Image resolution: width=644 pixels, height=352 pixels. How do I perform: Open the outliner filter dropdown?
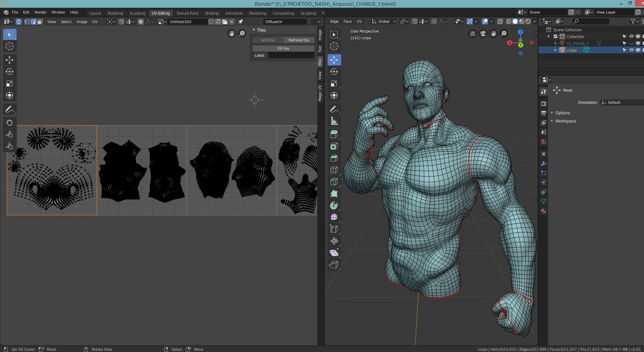pyautogui.click(x=634, y=21)
